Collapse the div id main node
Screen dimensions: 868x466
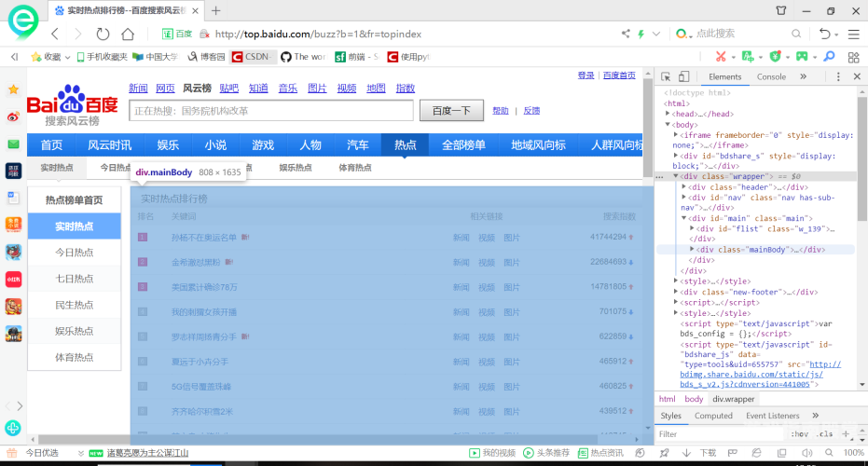[x=683, y=218]
